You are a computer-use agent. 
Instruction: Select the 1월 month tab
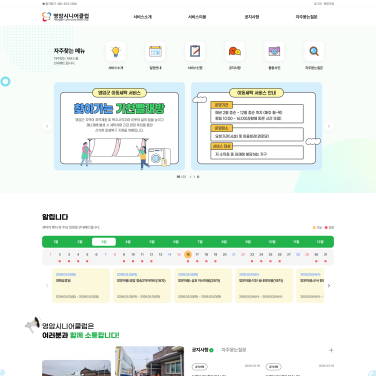click(x=56, y=242)
